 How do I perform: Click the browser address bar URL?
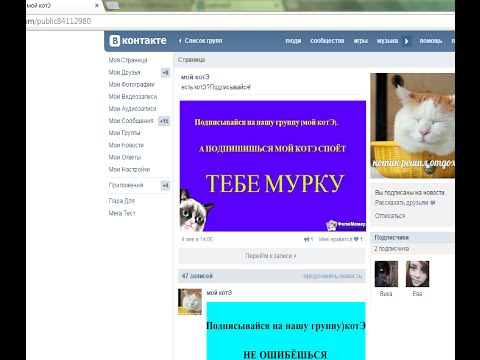pos(59,21)
